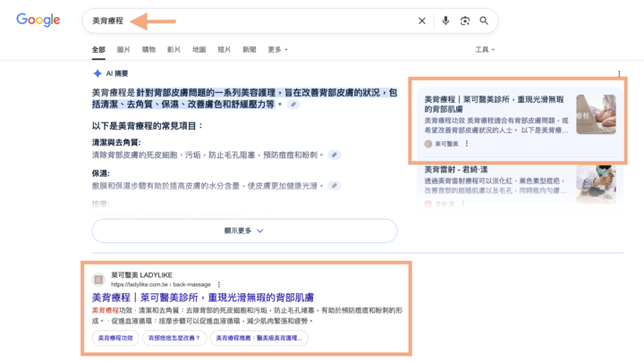Viewport: 644px width, 362px height.
Task: Switch to the 新聞 tab
Action: (249, 50)
